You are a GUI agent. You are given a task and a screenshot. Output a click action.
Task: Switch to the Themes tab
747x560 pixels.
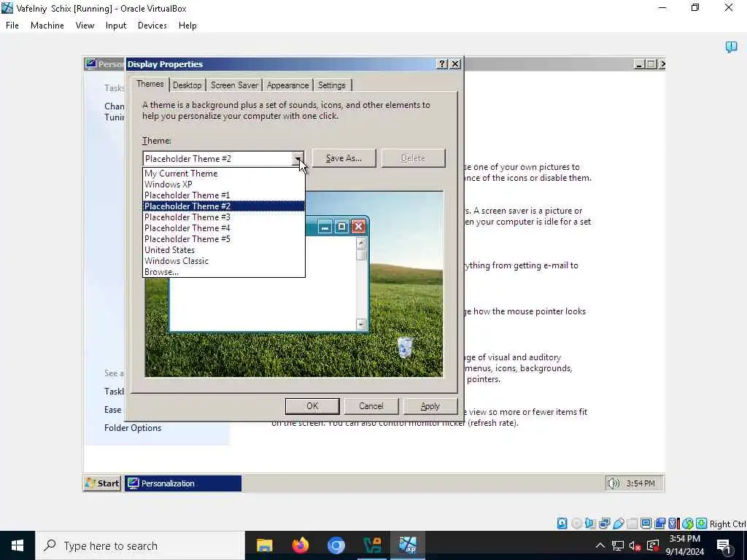(150, 84)
